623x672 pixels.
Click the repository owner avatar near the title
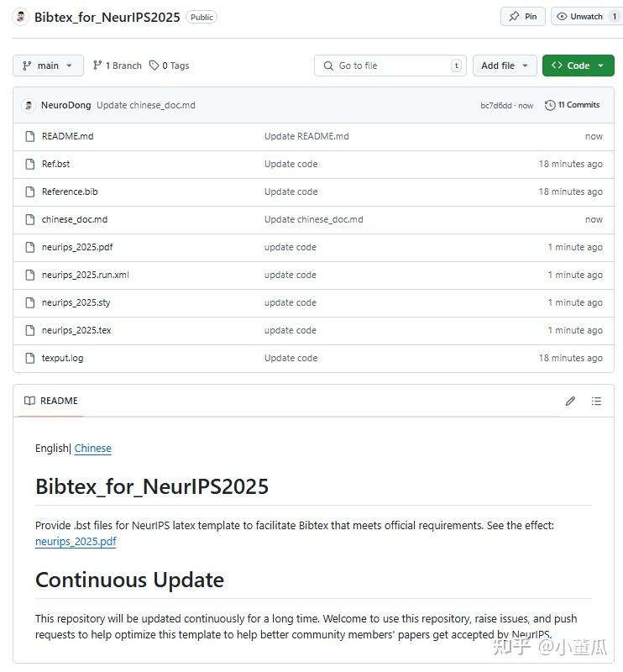19,16
